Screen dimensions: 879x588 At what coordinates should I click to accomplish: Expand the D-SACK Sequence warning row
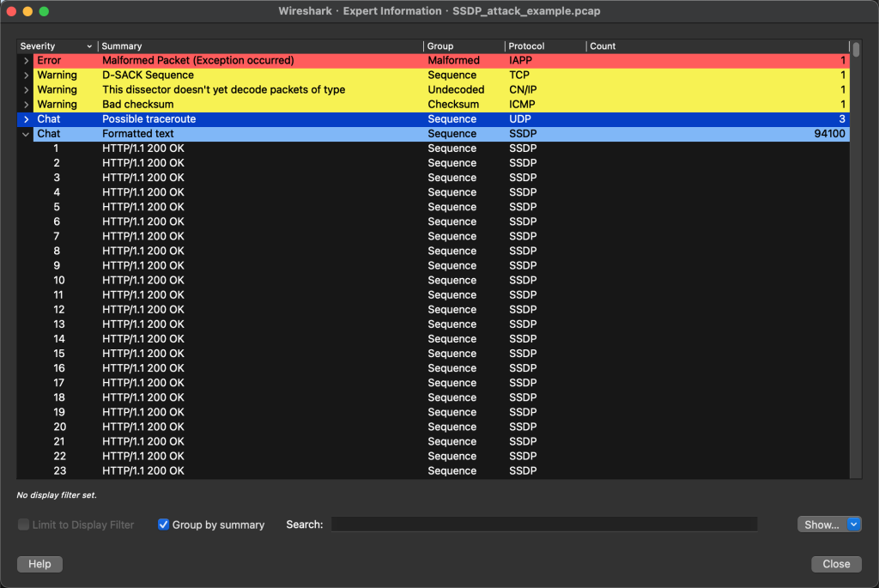26,76
